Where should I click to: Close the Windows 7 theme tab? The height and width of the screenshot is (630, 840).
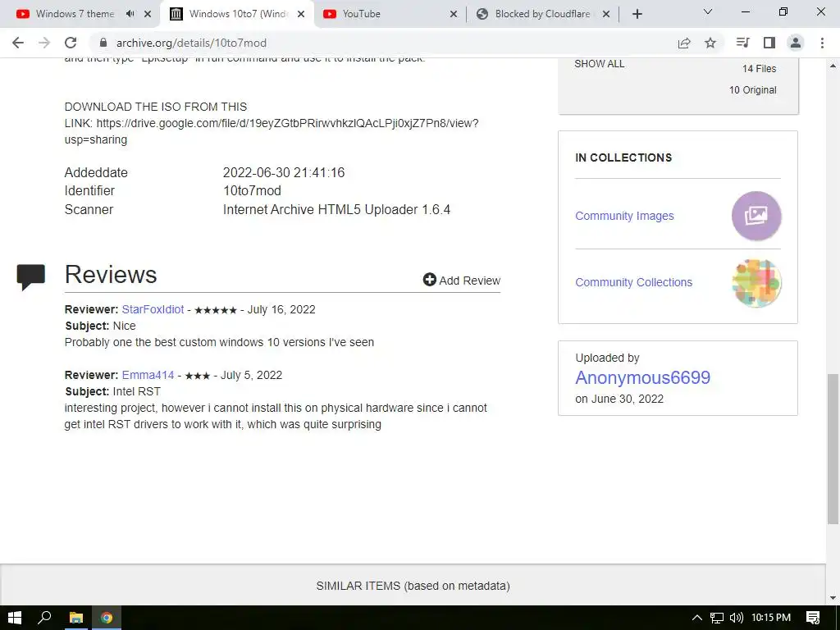point(148,14)
